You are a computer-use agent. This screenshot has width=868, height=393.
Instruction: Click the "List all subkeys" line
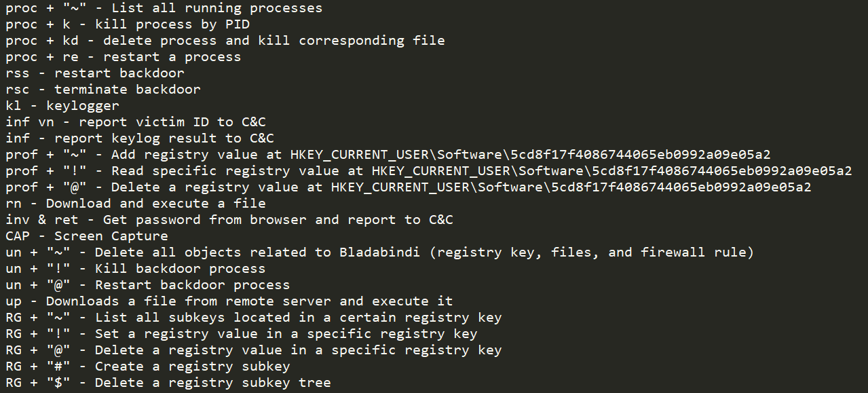(x=253, y=318)
